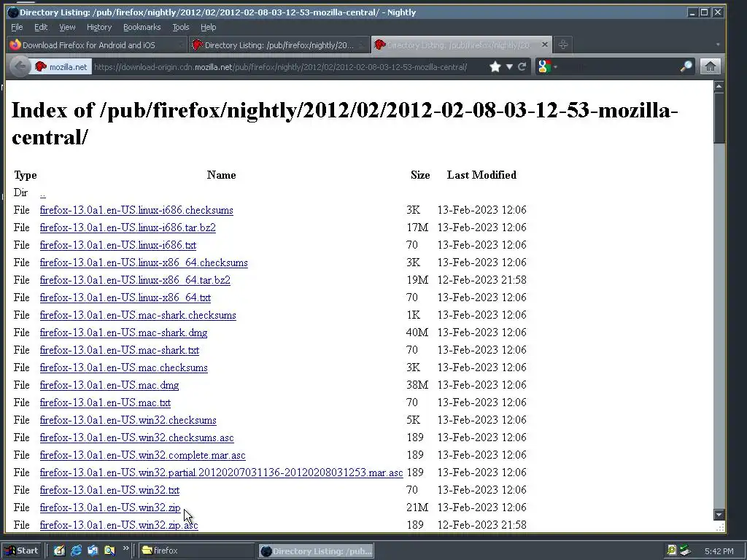Viewport: 747px width, 560px height.
Task: Launch Internet Explorer from quick launch
Action: click(x=76, y=551)
